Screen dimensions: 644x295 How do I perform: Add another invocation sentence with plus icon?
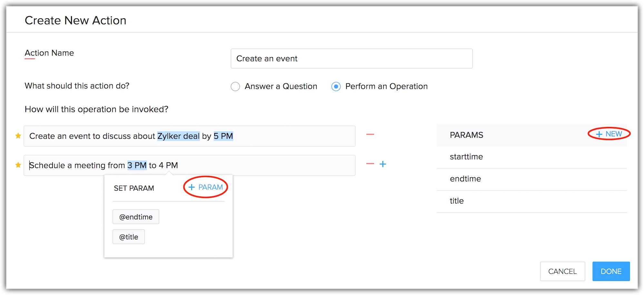[383, 164]
